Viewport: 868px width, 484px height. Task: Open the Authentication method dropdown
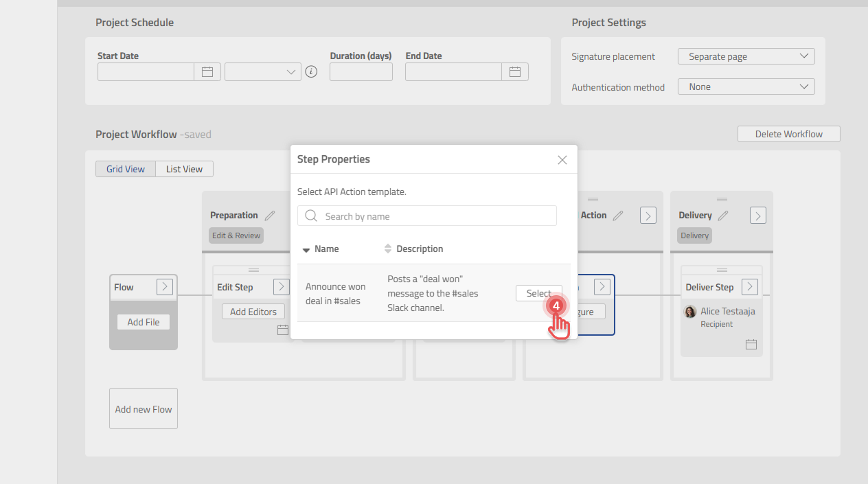[746, 87]
